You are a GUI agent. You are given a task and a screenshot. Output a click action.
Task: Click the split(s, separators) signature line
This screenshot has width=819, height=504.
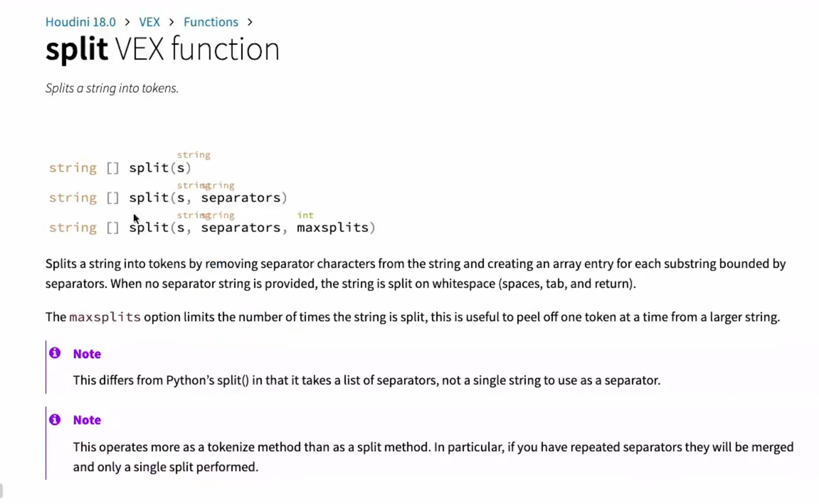coord(168,198)
